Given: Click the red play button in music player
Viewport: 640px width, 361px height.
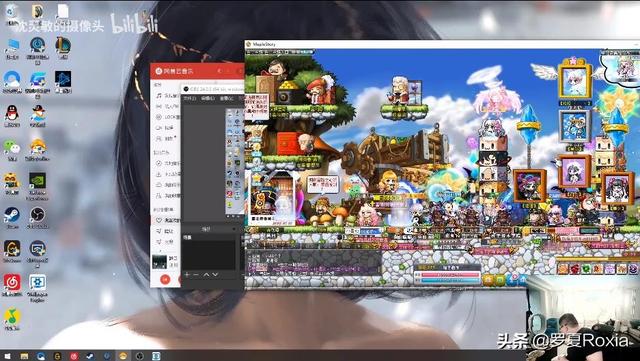Looking at the screenshot, I should point(165,279).
